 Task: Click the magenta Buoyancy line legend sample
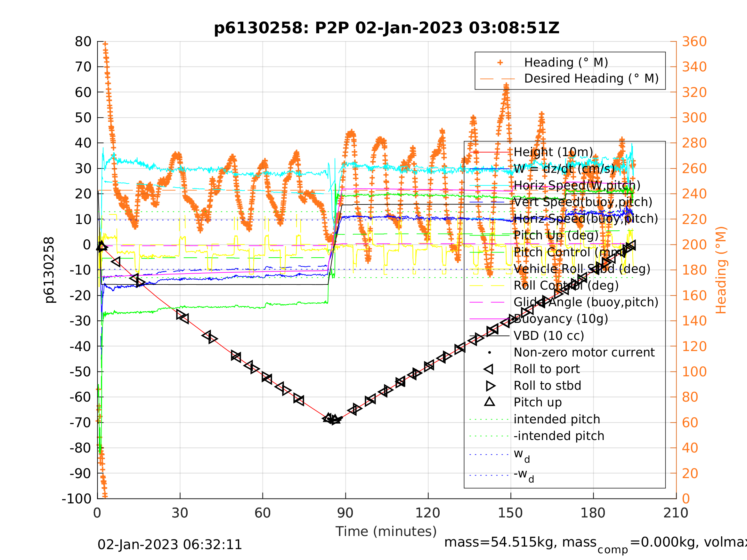tap(489, 319)
